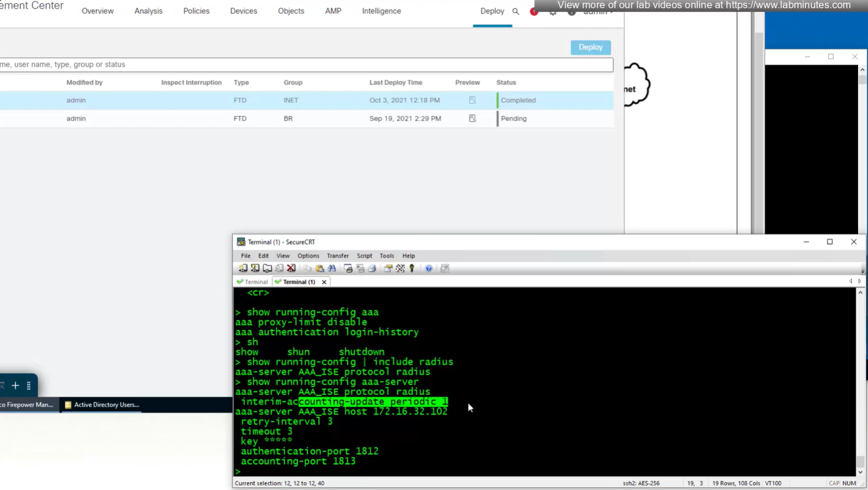Open SecureCRT Help via blue question icon
The height and width of the screenshot is (490, 868).
click(429, 268)
